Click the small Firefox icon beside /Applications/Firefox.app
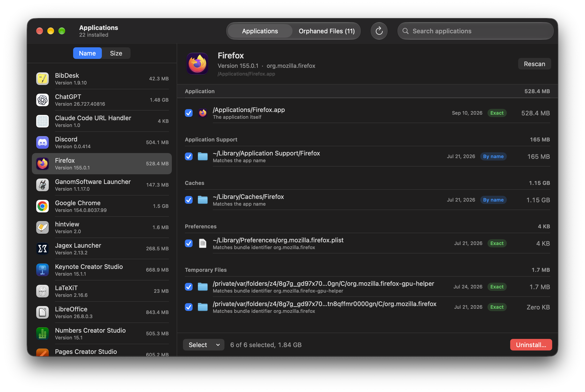 coord(203,113)
